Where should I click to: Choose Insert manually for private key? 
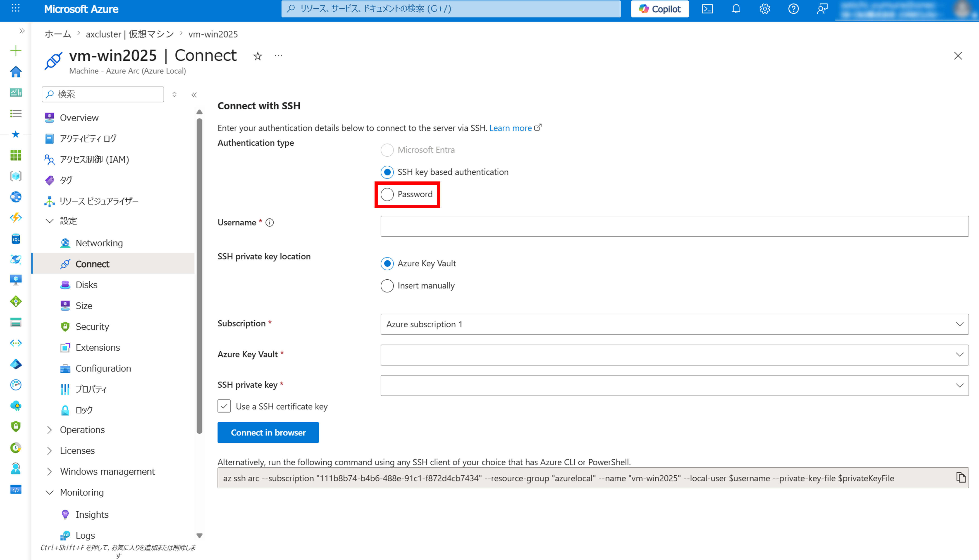click(x=387, y=286)
